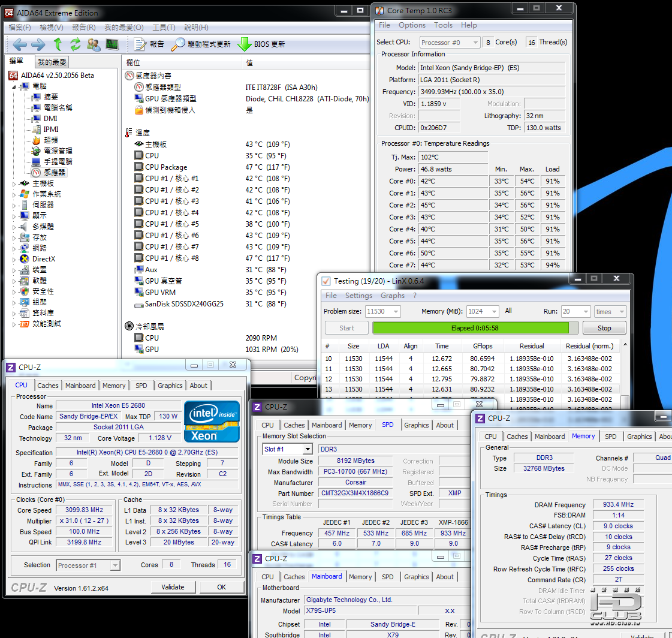Switch to Graphics tab in Mainboard CPU-Z window
This screenshot has height=638, width=672.
[416, 577]
